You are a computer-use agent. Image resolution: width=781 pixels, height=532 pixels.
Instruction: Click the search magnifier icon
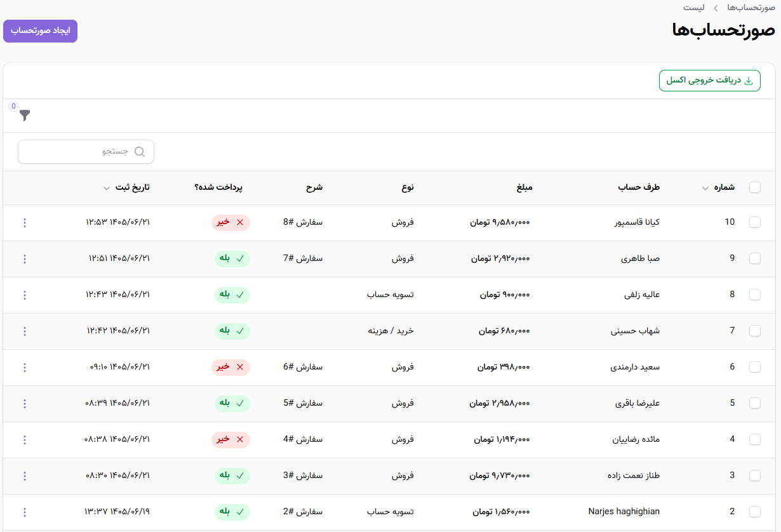(140, 152)
